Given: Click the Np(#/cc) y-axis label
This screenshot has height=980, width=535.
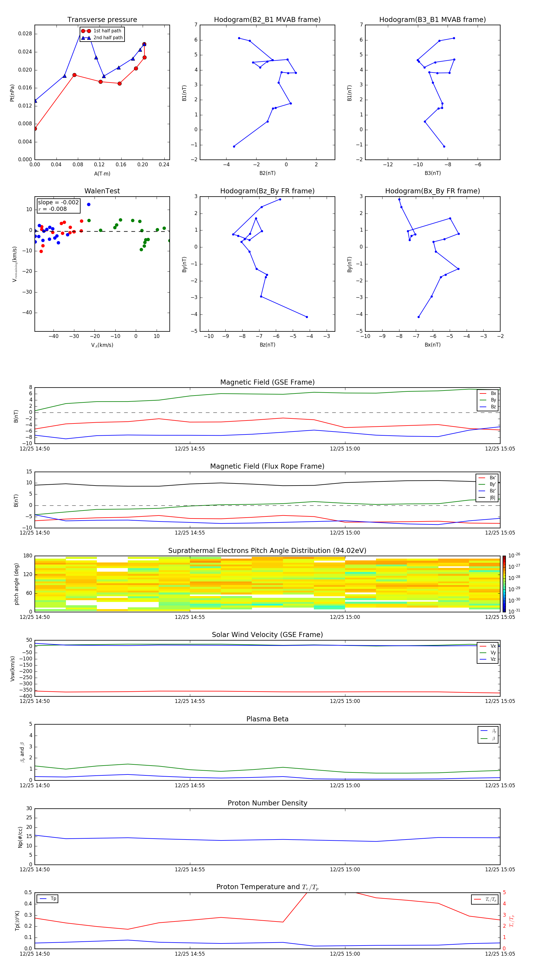Looking at the screenshot, I should point(20,837).
